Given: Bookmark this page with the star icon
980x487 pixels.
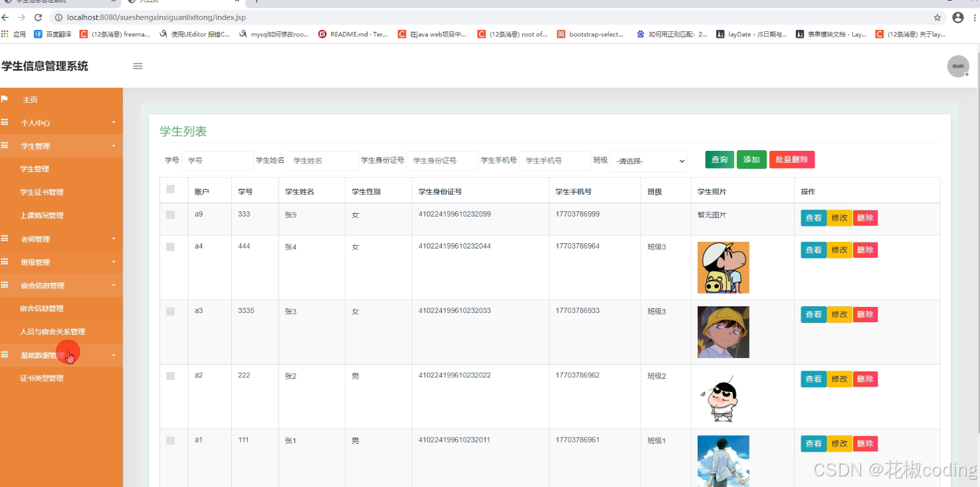Looking at the screenshot, I should pos(937,17).
